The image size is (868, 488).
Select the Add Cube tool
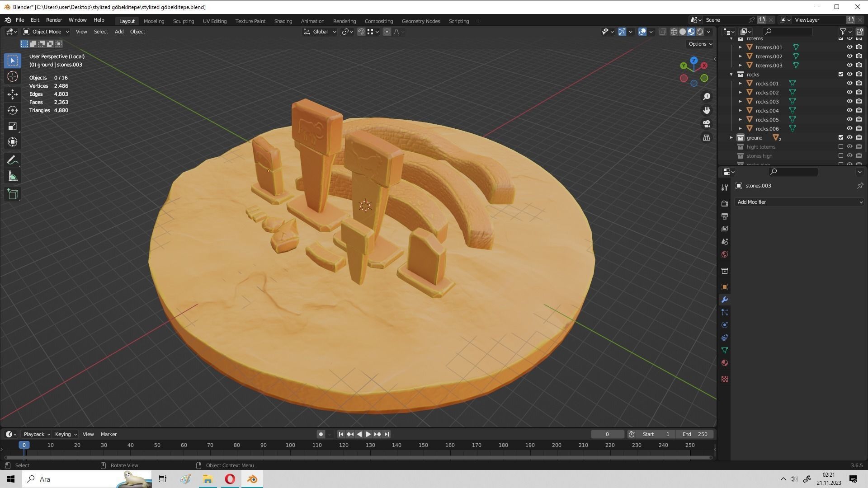(13, 194)
